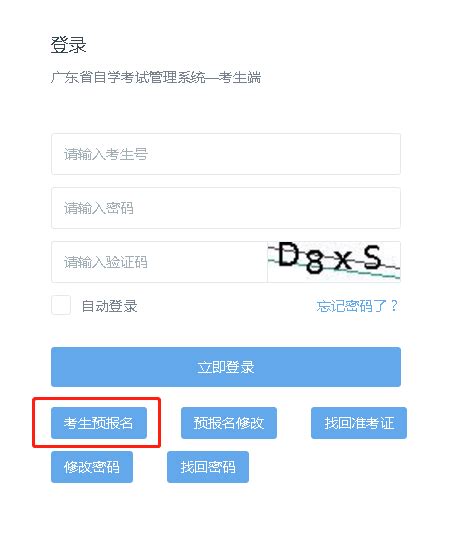This screenshot has height=534, width=466.
Task: Submit with the 立即登录 button
Action: [226, 367]
